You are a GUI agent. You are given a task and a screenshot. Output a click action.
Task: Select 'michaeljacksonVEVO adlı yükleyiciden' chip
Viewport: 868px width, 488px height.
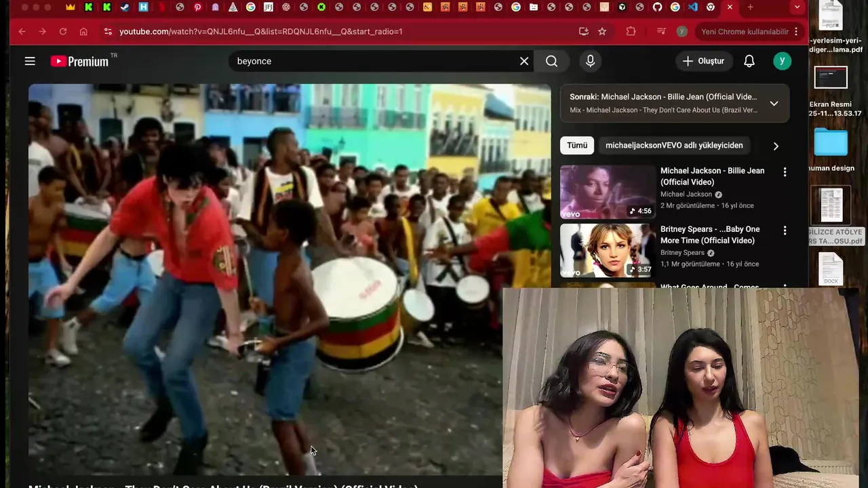click(674, 146)
